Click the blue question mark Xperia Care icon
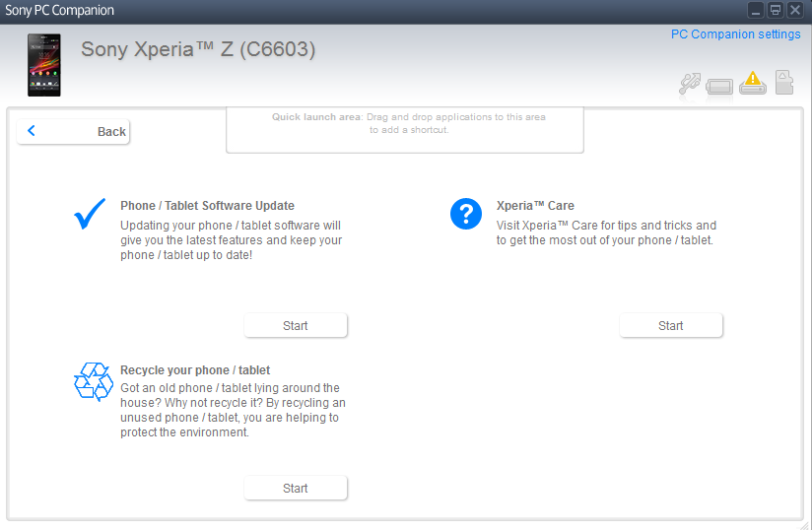The width and height of the screenshot is (812, 530). [466, 214]
